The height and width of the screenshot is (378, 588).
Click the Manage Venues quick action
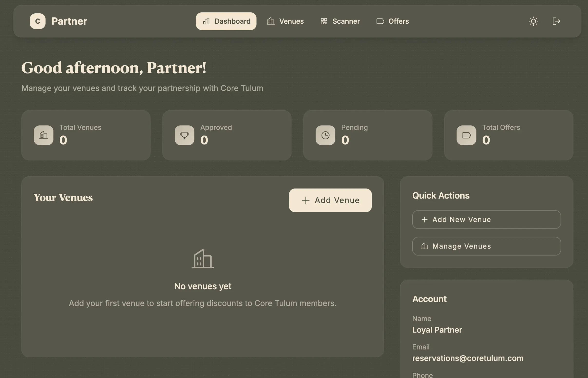(486, 246)
